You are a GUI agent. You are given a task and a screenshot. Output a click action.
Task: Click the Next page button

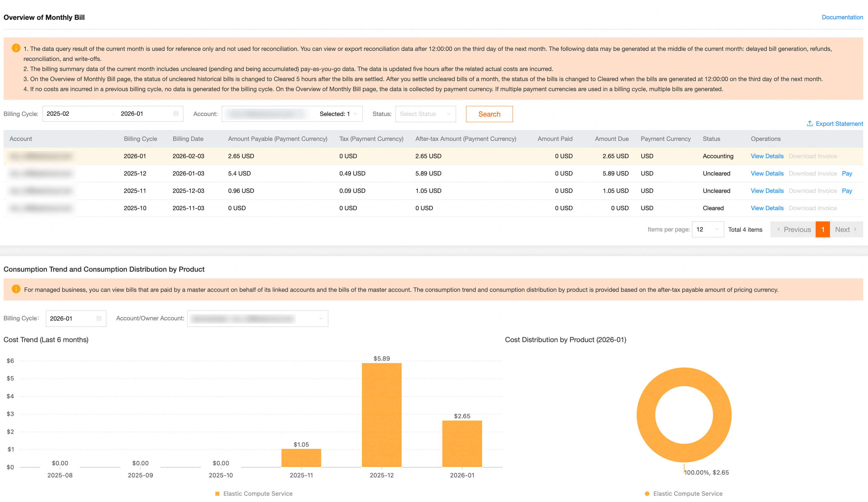846,229
